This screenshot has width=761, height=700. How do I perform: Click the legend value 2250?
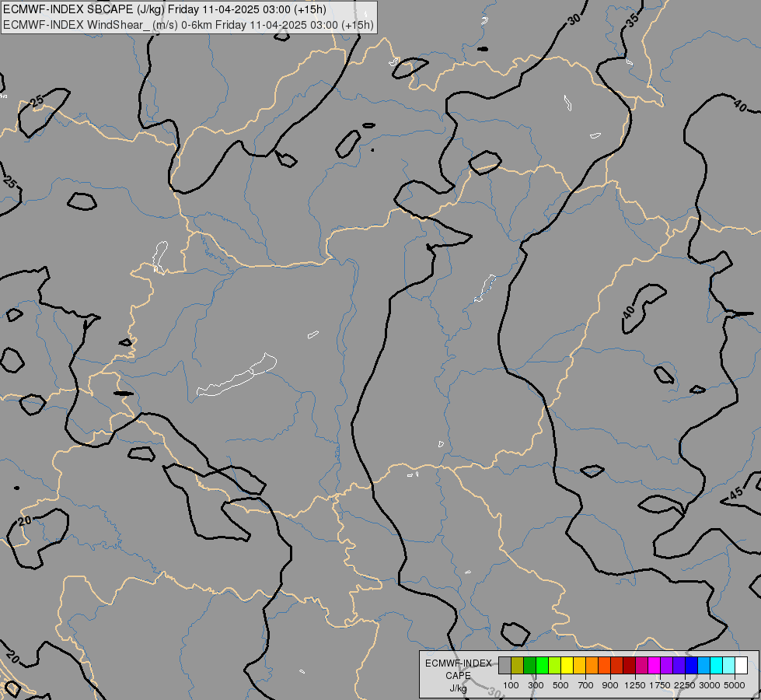(685, 685)
